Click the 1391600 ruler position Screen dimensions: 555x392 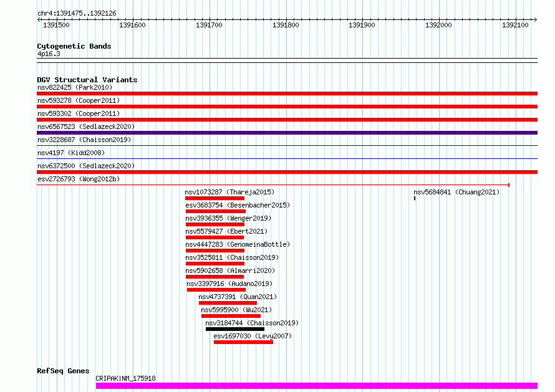coord(132,25)
